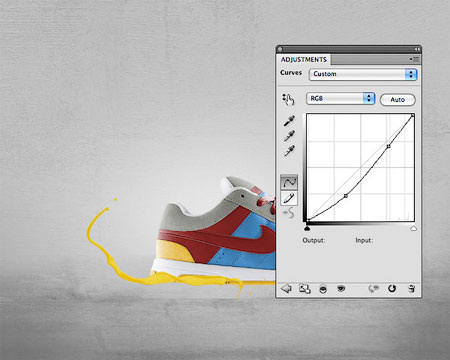Viewport: 450px width, 360px height.
Task: Select the on-image adjustment hand tool
Action: [x=288, y=99]
